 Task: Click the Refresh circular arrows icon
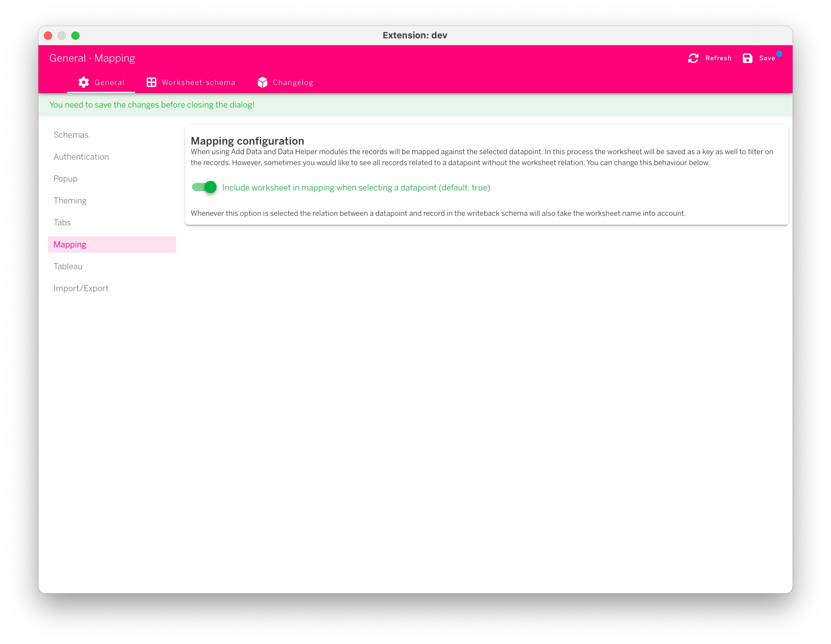point(693,58)
